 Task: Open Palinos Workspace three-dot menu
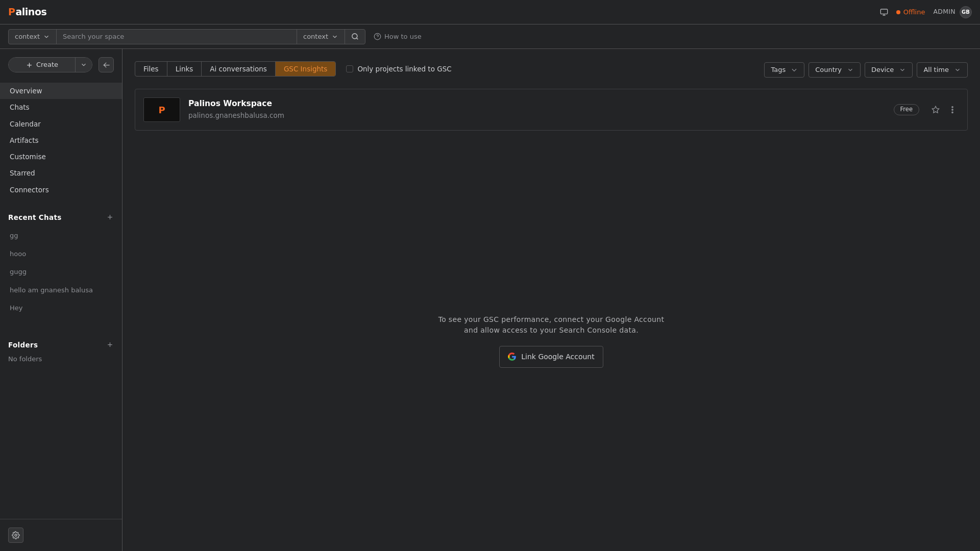[952, 110]
